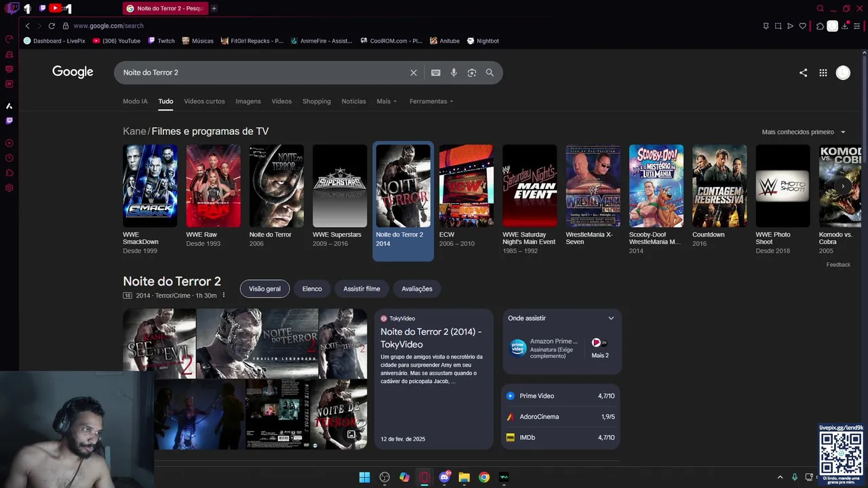This screenshot has width=868, height=488.
Task: Open the Ferramentas tools dropdown
Action: tap(431, 101)
